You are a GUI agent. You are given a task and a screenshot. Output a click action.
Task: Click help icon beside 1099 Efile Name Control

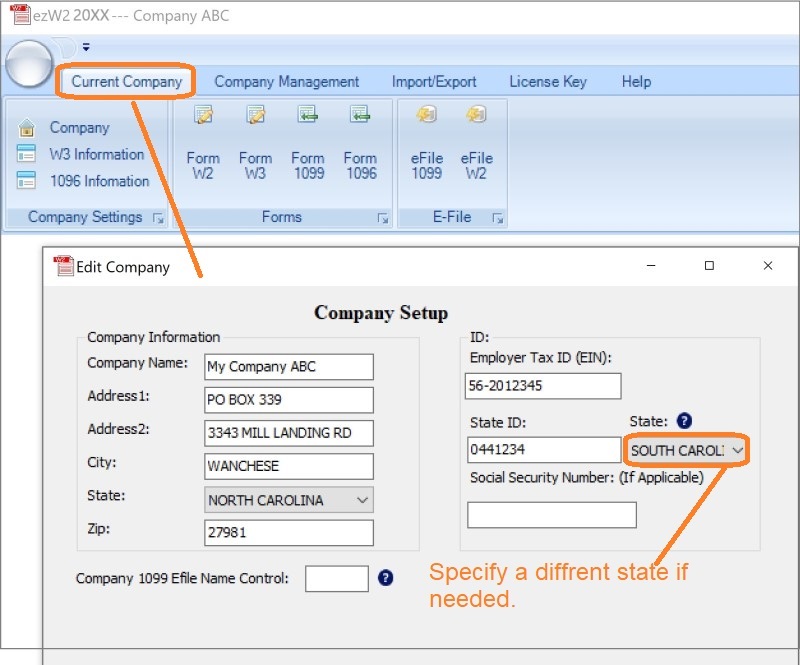click(x=386, y=578)
